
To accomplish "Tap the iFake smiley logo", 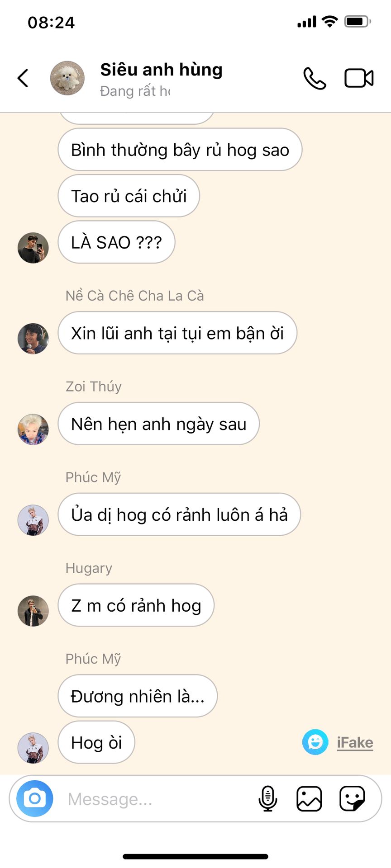I will pos(315,742).
